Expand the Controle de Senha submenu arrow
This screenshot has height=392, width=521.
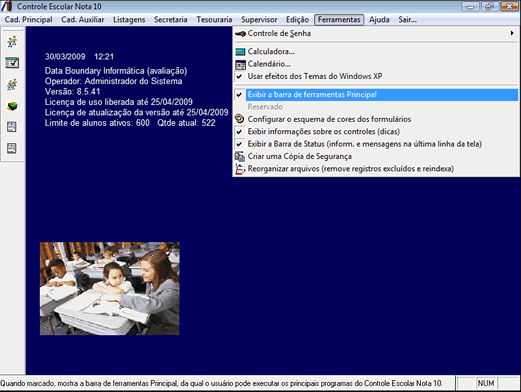[x=512, y=33]
